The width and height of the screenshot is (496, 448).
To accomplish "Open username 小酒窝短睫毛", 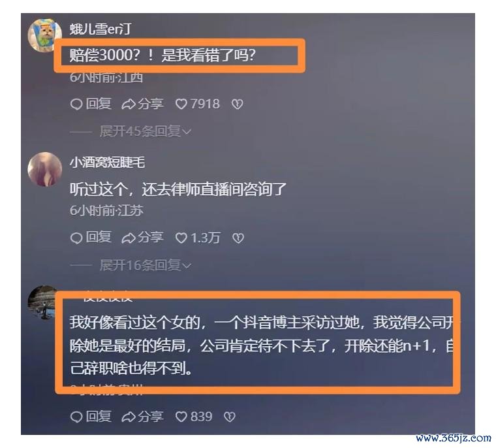I will point(107,163).
